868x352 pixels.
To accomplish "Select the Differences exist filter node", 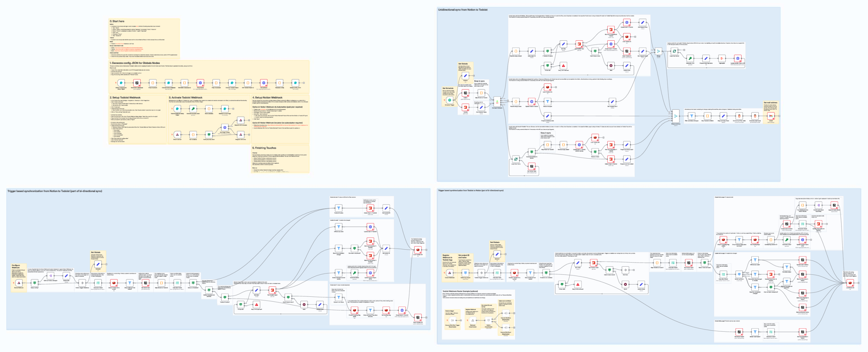I will [x=338, y=227].
